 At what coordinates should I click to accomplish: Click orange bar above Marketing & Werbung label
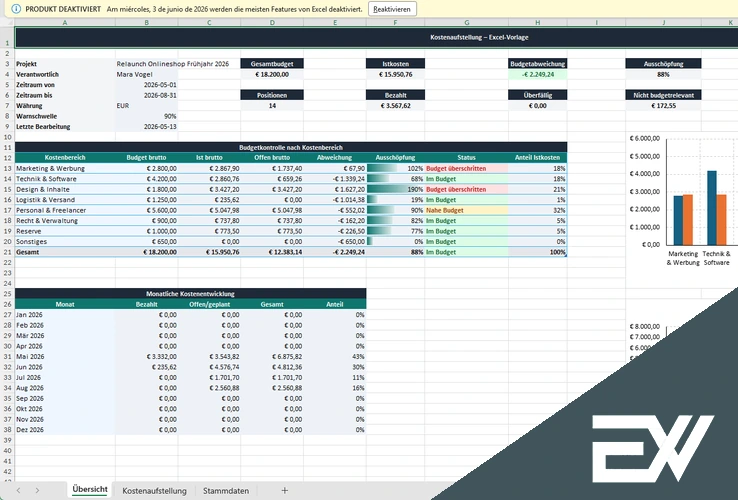tap(688, 219)
